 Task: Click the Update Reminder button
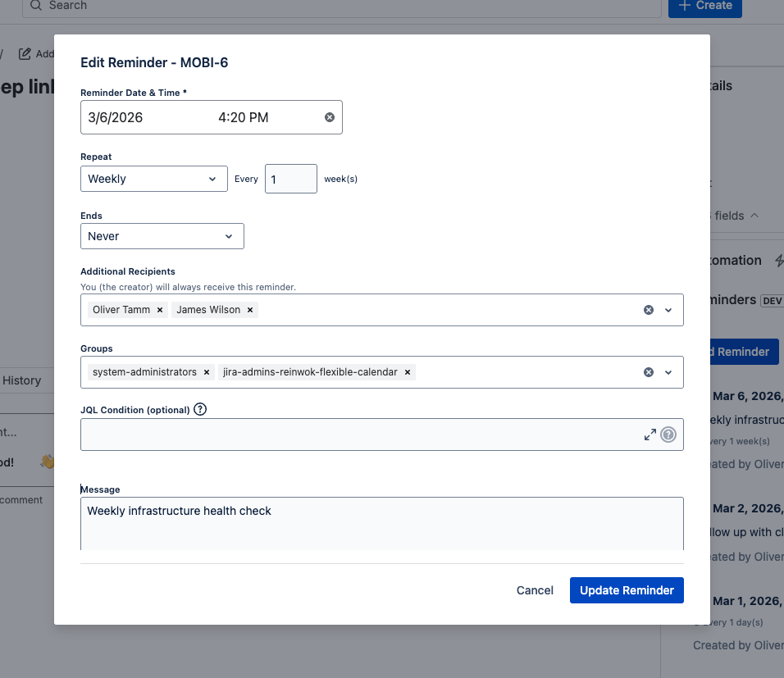[627, 590]
